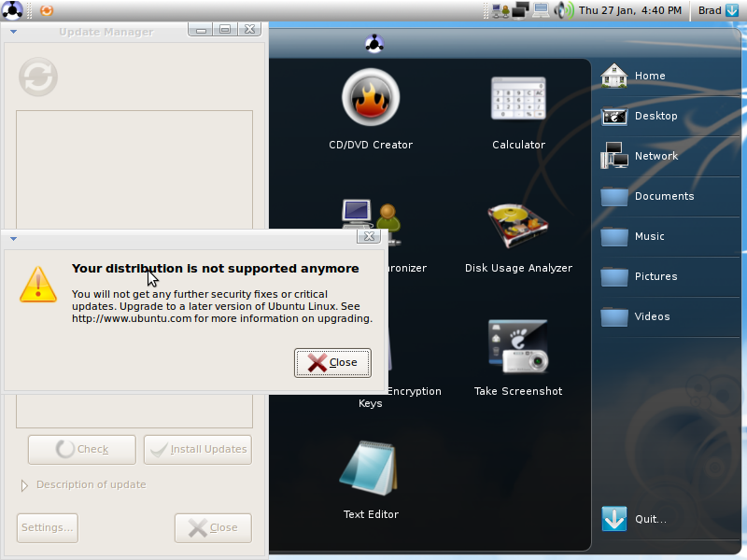
Task: Click the Update Manager refresh icon
Action: tap(38, 77)
